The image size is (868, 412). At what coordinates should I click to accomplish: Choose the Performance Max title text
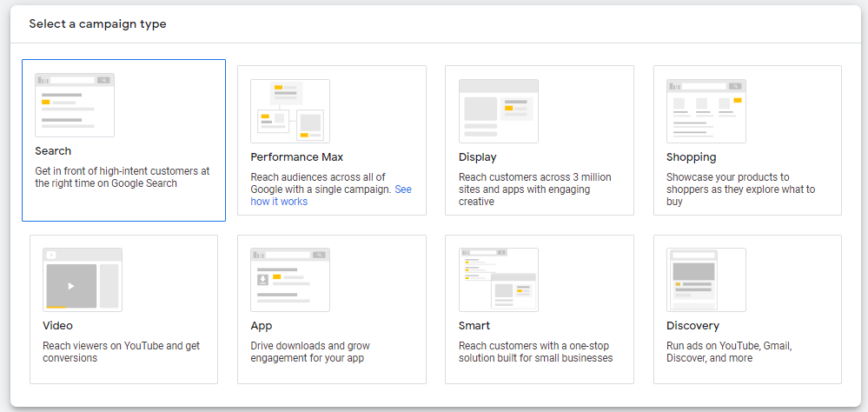pos(296,157)
